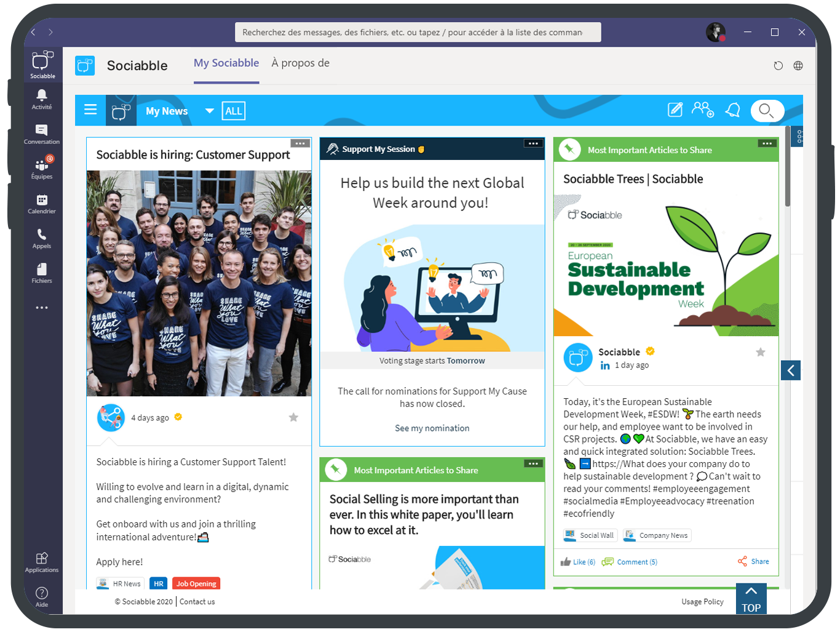Image resolution: width=840 pixels, height=632 pixels.
Task: Expand the side panel chevron arrow
Action: tap(791, 370)
